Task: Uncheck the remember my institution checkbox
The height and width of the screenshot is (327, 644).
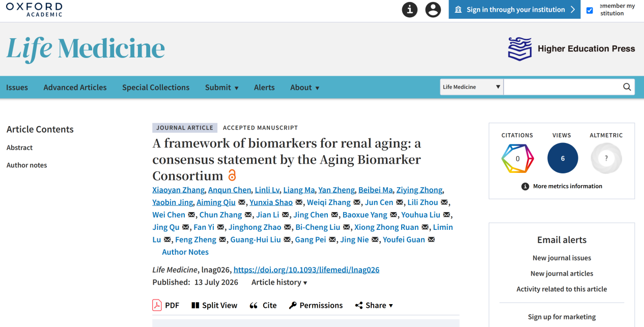Action: pyautogui.click(x=590, y=10)
